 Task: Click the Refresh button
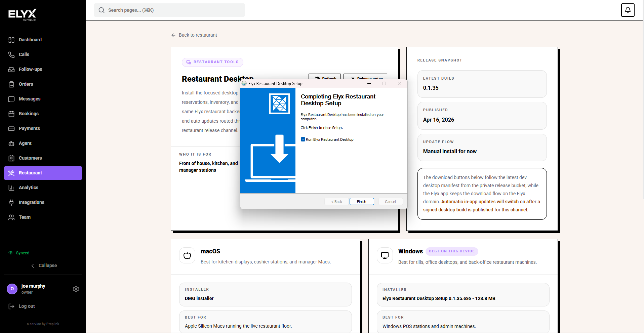325,77
